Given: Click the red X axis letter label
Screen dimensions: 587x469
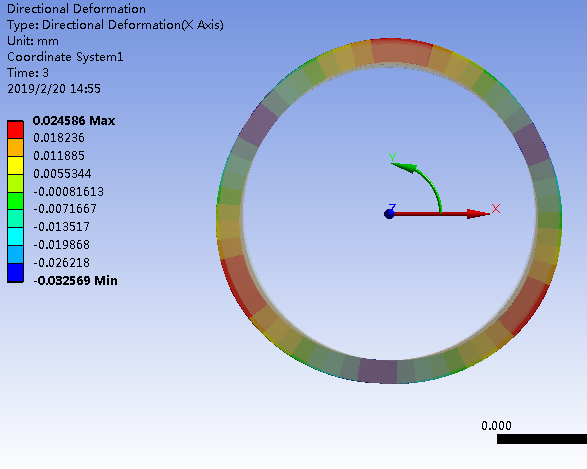Looking at the screenshot, I should point(496,208).
